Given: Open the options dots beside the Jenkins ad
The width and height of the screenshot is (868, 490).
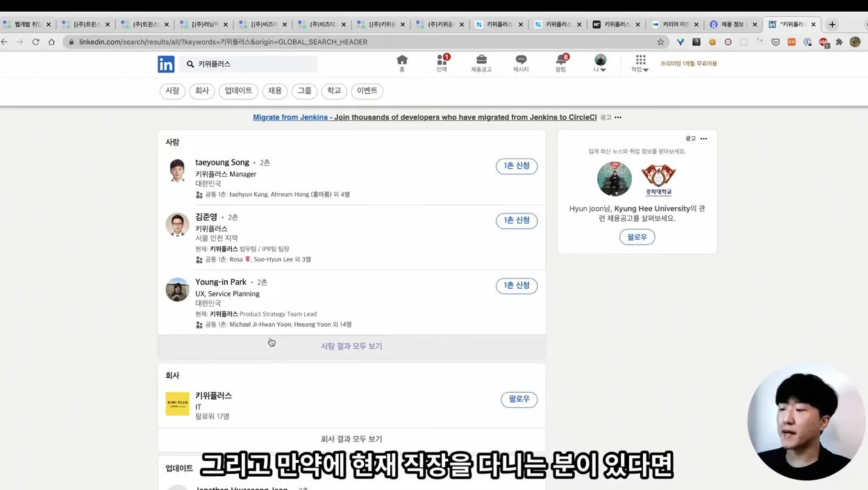Looking at the screenshot, I should coord(618,117).
